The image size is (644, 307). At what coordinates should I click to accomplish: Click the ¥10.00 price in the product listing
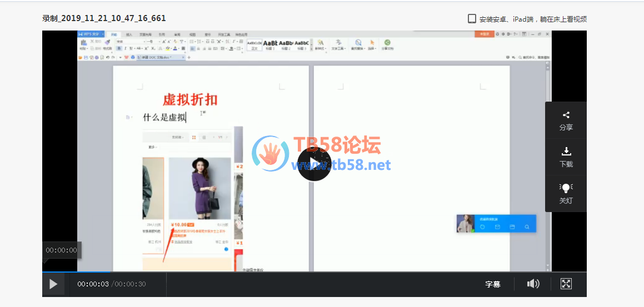pos(179,224)
